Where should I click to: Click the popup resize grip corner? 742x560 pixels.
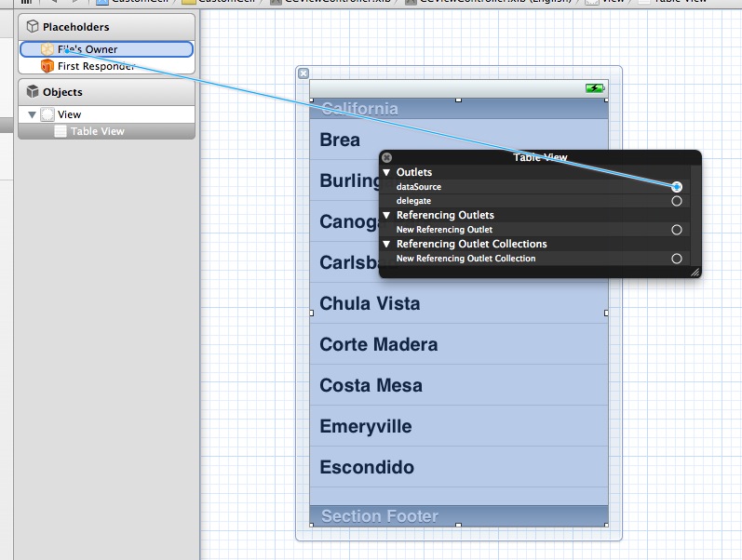click(694, 272)
